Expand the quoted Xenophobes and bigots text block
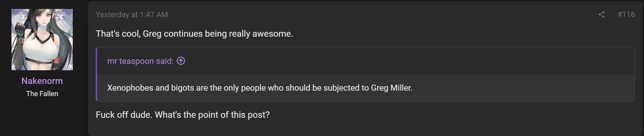644x136 pixels. click(x=366, y=88)
